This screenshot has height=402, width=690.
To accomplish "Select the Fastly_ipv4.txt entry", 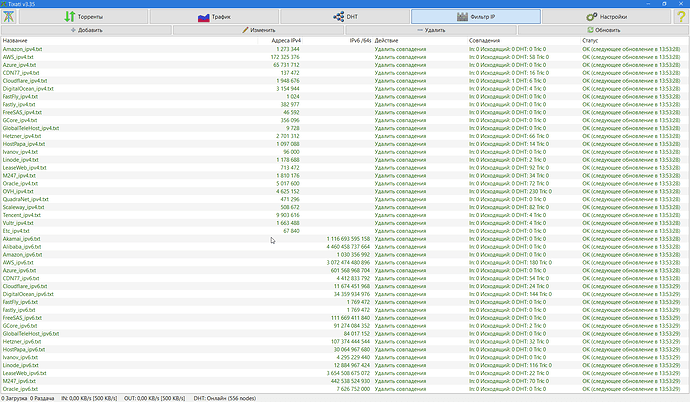I will [x=345, y=105].
